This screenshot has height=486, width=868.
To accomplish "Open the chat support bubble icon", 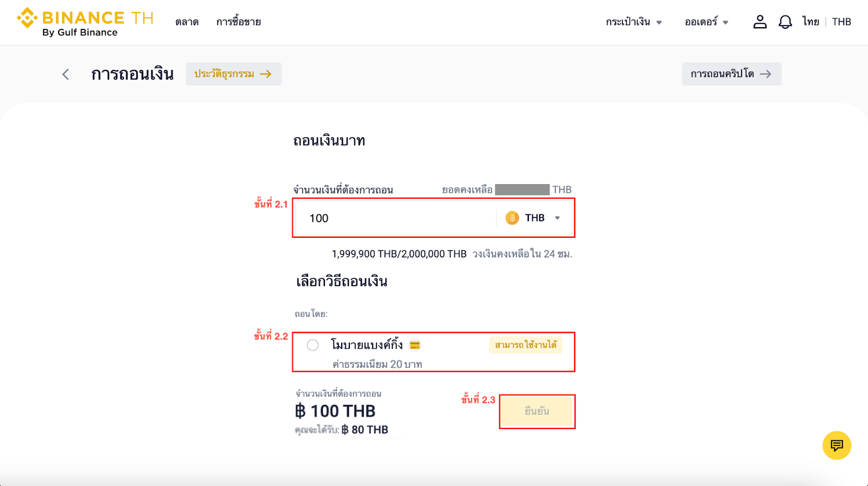I will pyautogui.click(x=837, y=445).
